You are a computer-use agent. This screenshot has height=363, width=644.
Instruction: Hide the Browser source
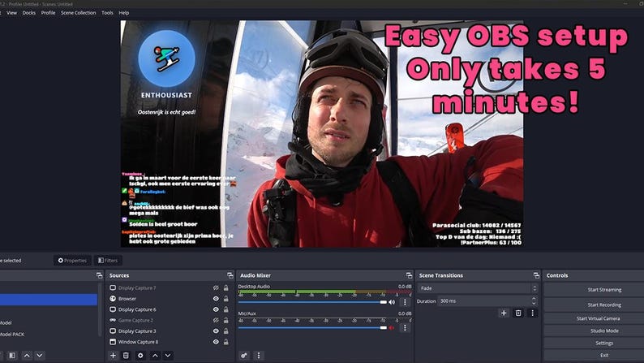pos(216,299)
